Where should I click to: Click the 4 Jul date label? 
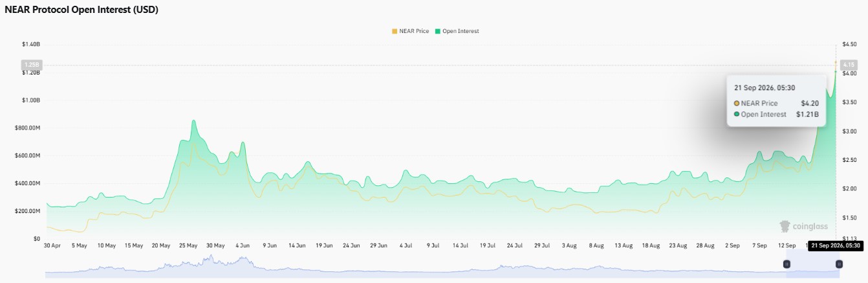[x=406, y=246]
